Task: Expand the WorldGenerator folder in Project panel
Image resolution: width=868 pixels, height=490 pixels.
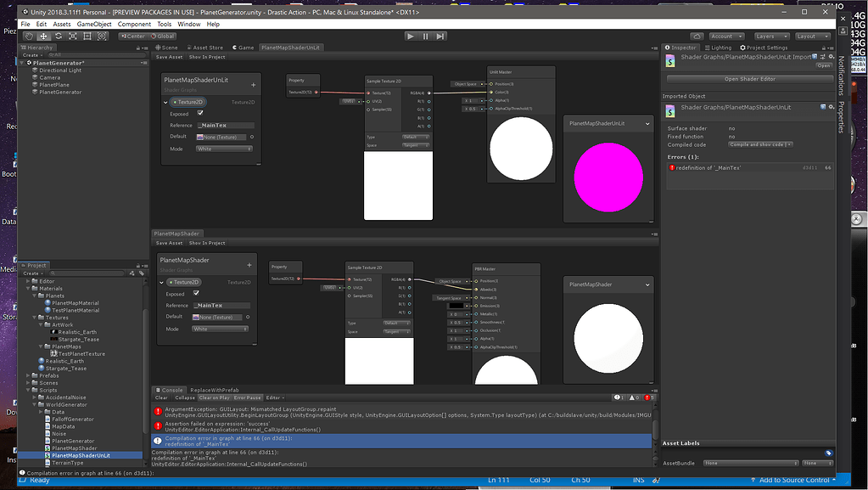Action: click(x=33, y=404)
